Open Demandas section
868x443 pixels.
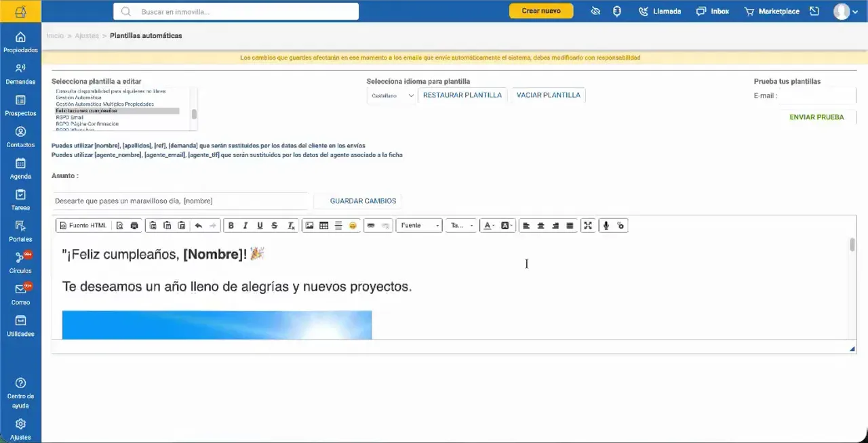tap(20, 73)
